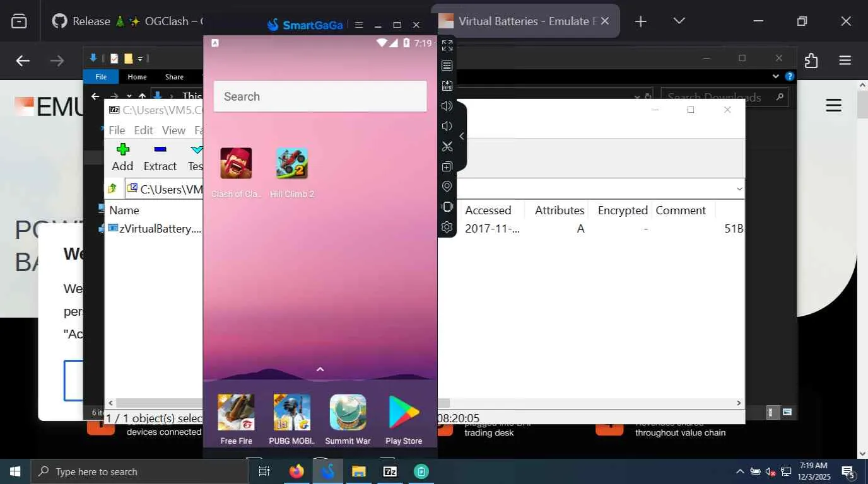Image resolution: width=868 pixels, height=484 pixels.
Task: Close the Virtual Batteries browser tab
Action: point(605,21)
